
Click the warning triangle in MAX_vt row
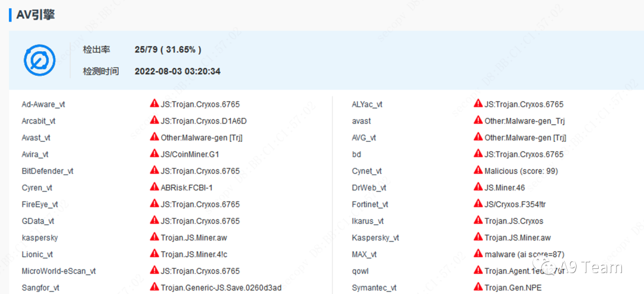(478, 253)
